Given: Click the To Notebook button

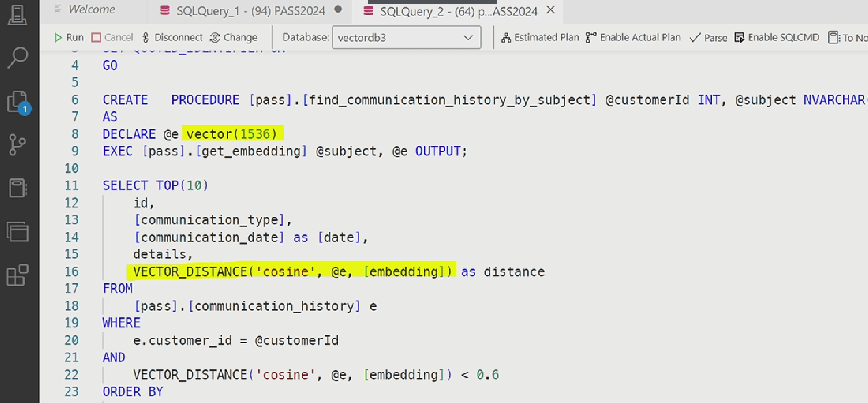Looking at the screenshot, I should coord(848,38).
